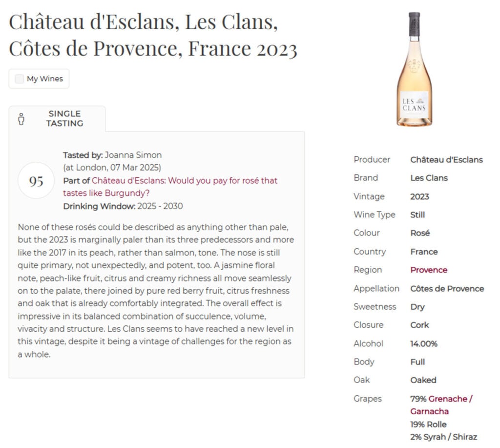Open the Château d'Esclans Burgundy article link
This screenshot has width=500, height=448.
(185, 187)
